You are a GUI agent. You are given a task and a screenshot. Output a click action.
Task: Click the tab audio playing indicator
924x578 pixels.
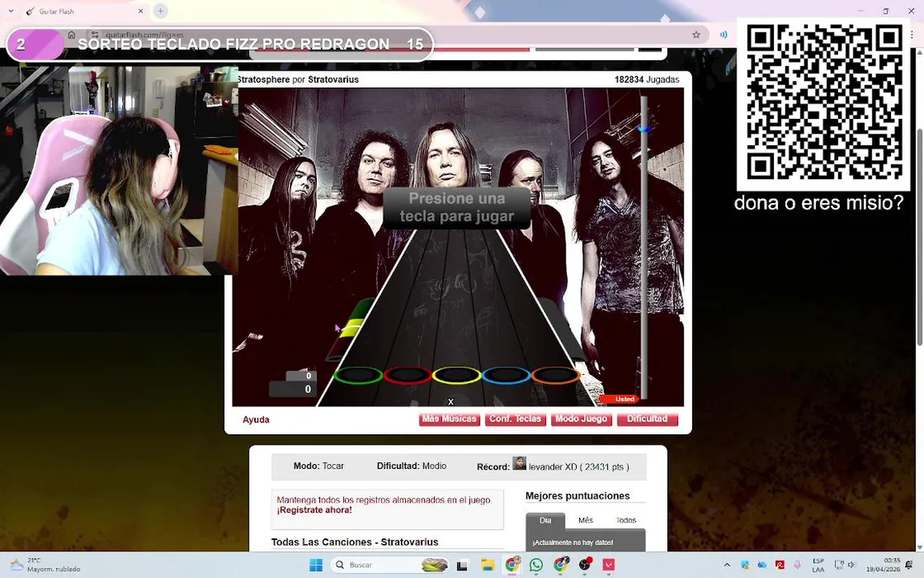pos(723,35)
